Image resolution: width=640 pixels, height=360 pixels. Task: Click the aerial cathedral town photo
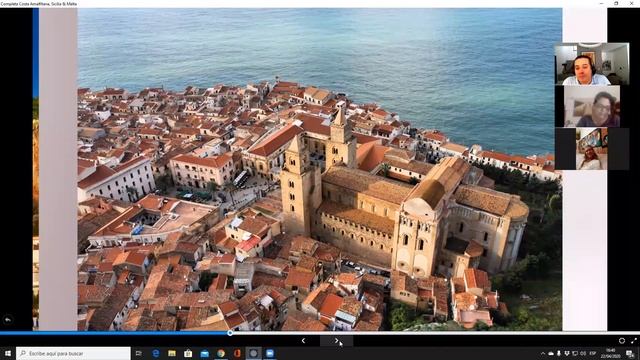pyautogui.click(x=320, y=169)
